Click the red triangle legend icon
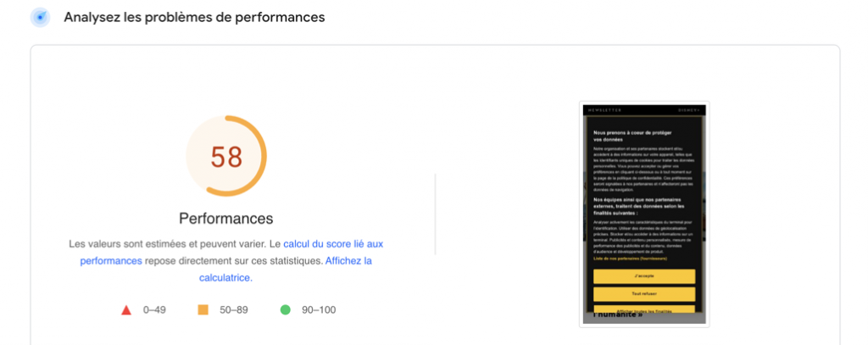This screenshot has height=345, width=868. tap(126, 310)
